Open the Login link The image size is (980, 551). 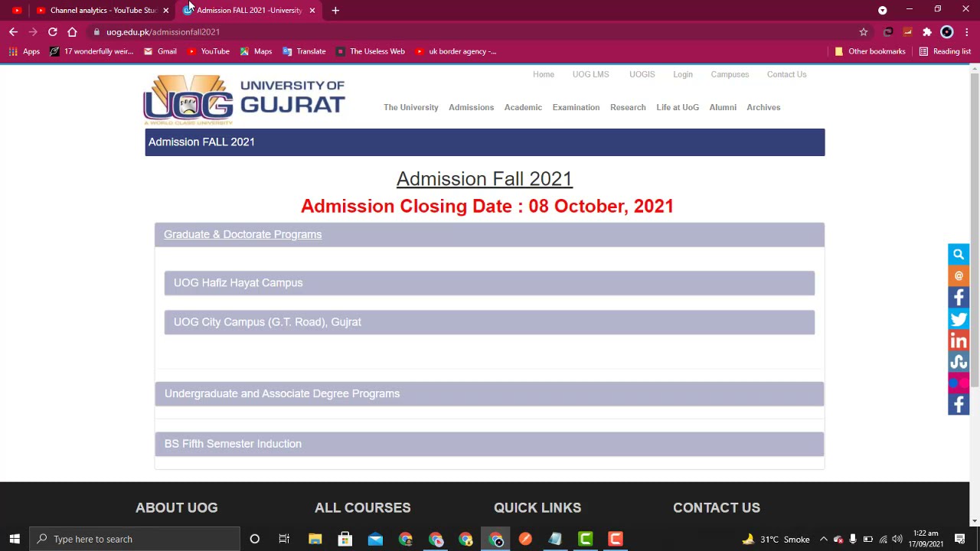pos(683,74)
